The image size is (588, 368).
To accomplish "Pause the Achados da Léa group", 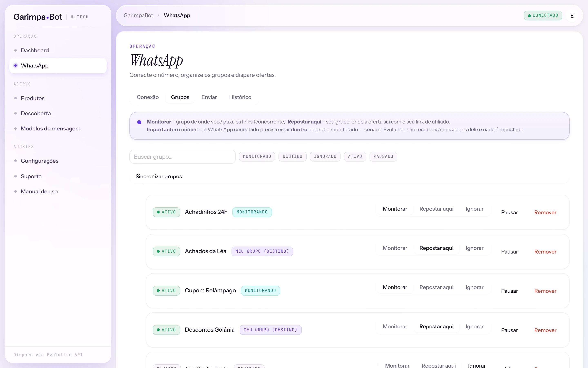I will pos(509,252).
